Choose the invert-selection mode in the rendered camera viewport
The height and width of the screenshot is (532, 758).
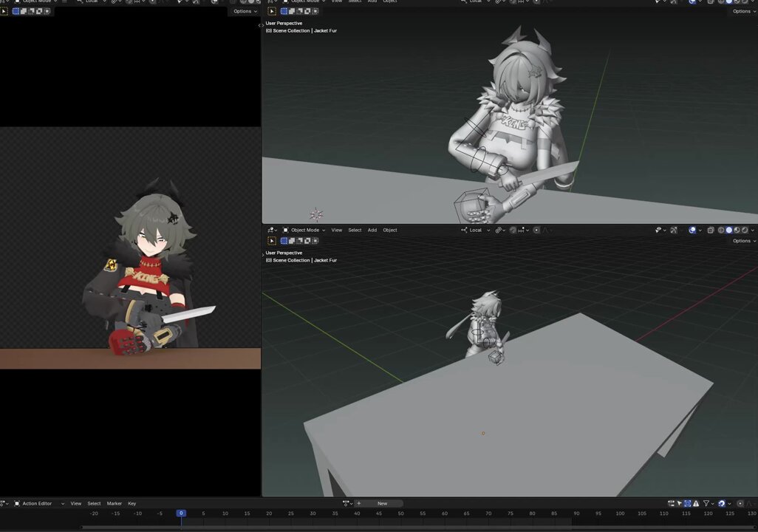click(x=39, y=11)
